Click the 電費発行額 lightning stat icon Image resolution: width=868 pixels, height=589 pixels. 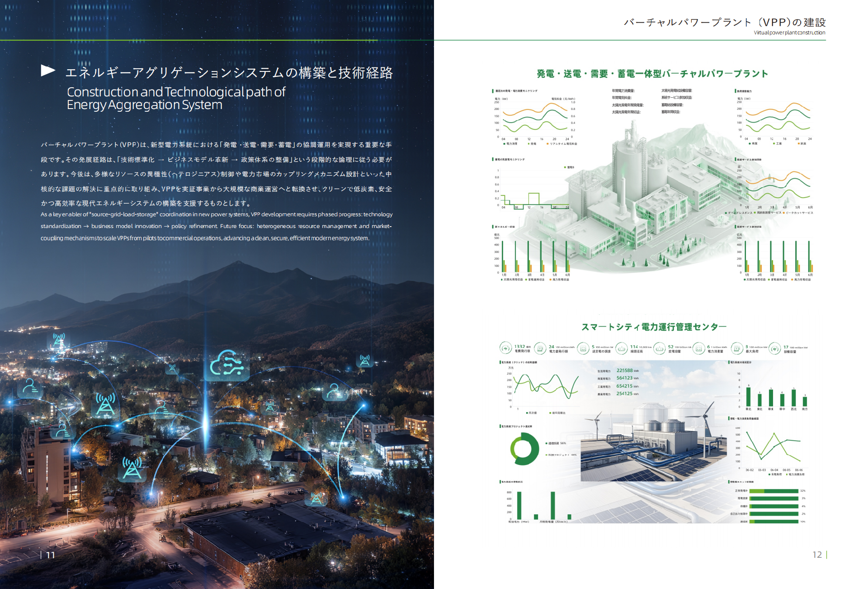click(x=505, y=348)
